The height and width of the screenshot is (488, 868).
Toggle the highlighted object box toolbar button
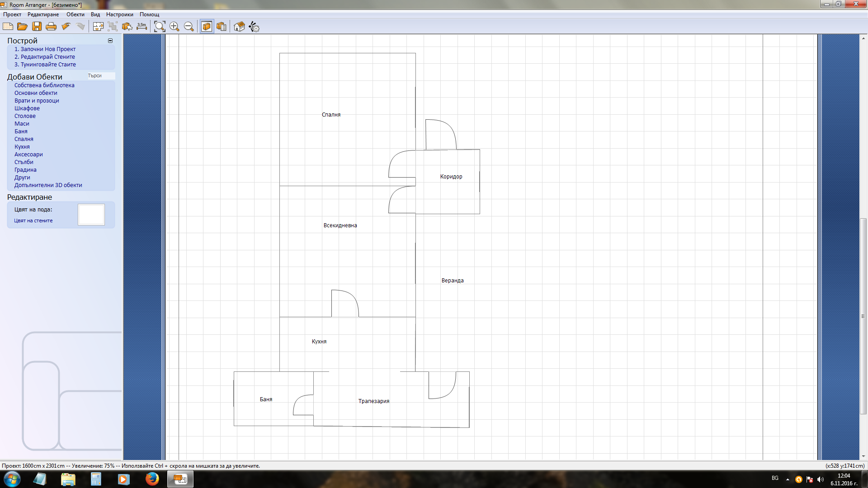coord(207,27)
